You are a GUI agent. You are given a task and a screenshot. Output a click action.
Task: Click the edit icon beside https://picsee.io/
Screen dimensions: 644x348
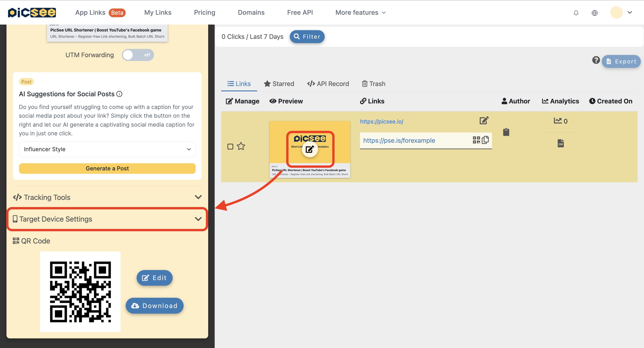(x=484, y=121)
